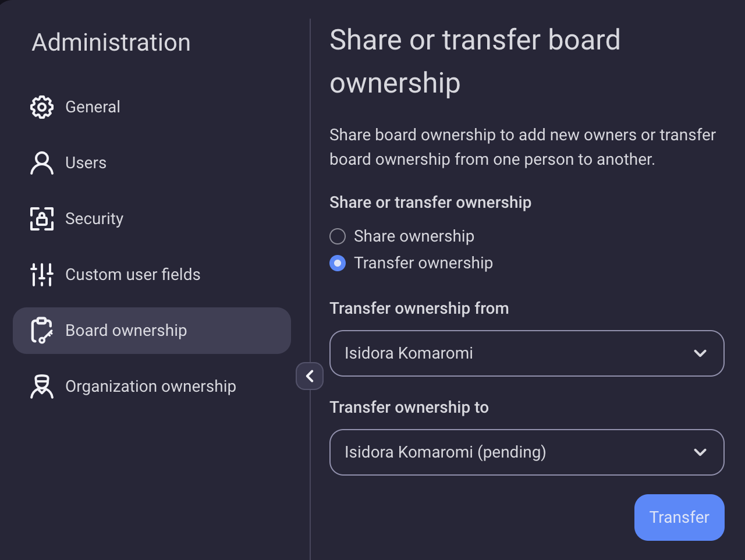This screenshot has width=745, height=560.
Task: Open the Transfer ownership to dropdown
Action: (527, 452)
